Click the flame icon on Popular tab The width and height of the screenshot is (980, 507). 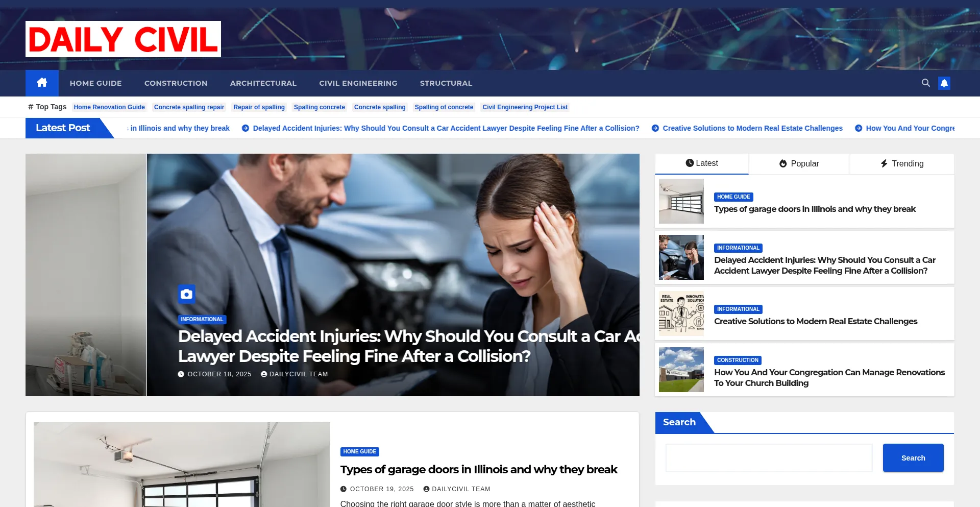[x=783, y=163]
